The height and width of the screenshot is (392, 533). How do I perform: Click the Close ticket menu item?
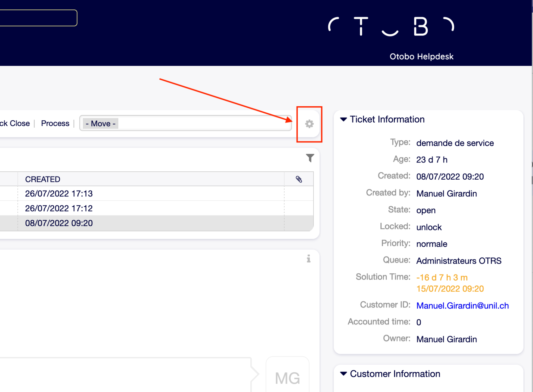[20, 123]
